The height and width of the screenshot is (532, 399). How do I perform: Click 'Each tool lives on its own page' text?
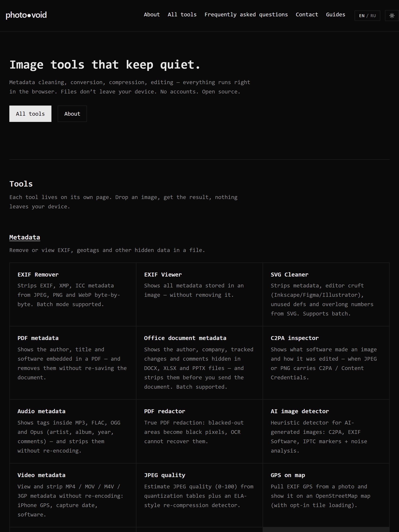pos(124,202)
